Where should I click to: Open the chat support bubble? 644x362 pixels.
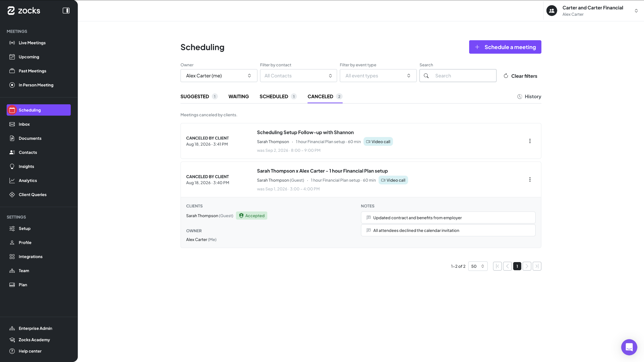(629, 347)
